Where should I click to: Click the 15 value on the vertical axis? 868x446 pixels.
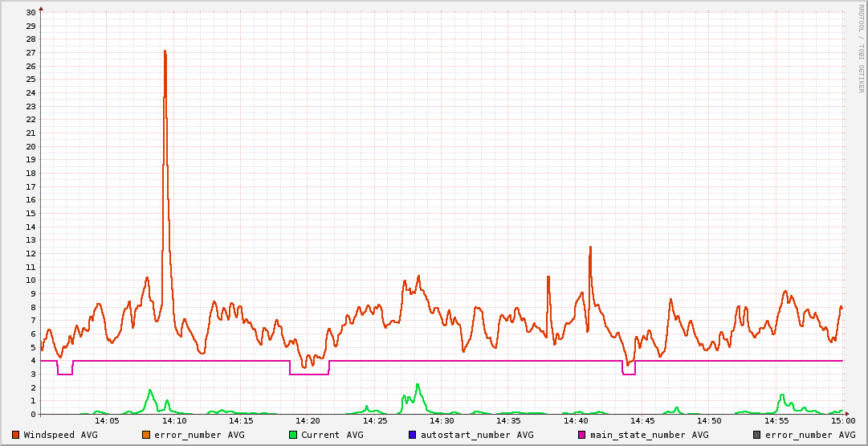[31, 213]
